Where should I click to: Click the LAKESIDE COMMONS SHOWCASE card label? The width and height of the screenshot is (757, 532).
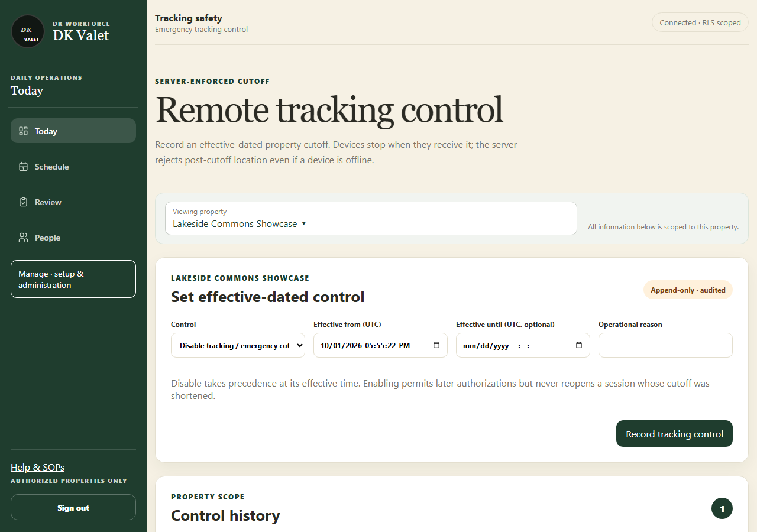[240, 278]
